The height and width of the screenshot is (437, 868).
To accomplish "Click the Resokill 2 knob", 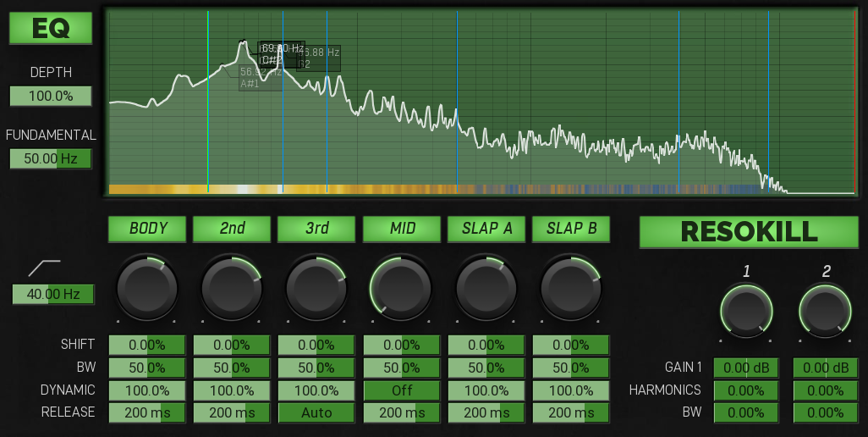I will point(826,311).
